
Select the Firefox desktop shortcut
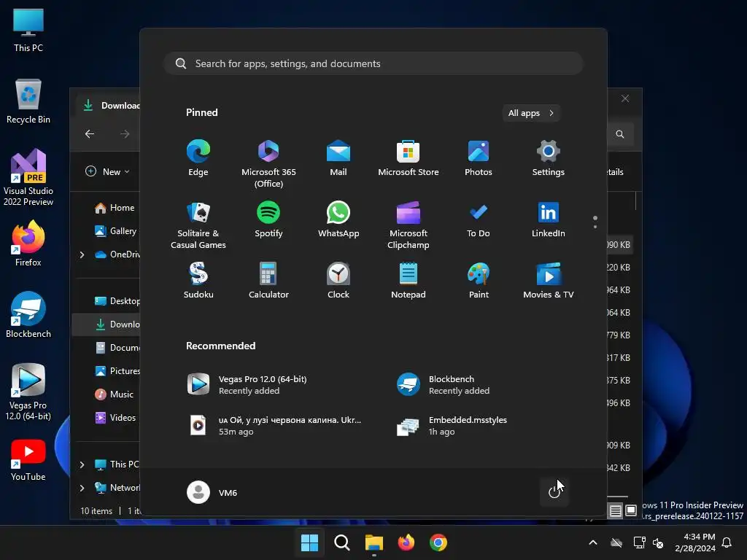coord(28,244)
